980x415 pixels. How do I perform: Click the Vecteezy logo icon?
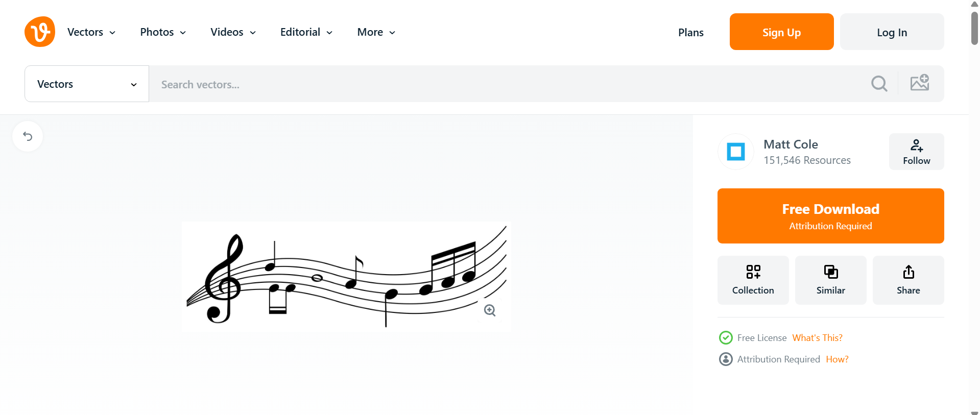40,32
